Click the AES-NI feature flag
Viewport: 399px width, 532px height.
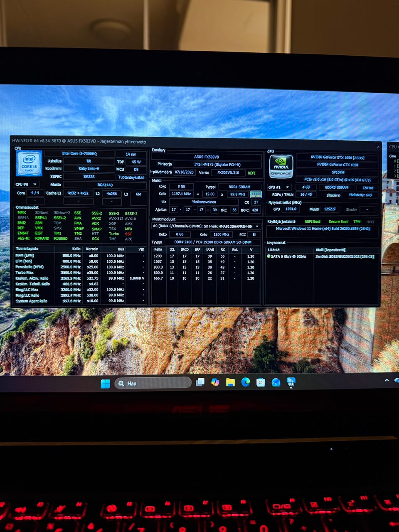[24, 239]
